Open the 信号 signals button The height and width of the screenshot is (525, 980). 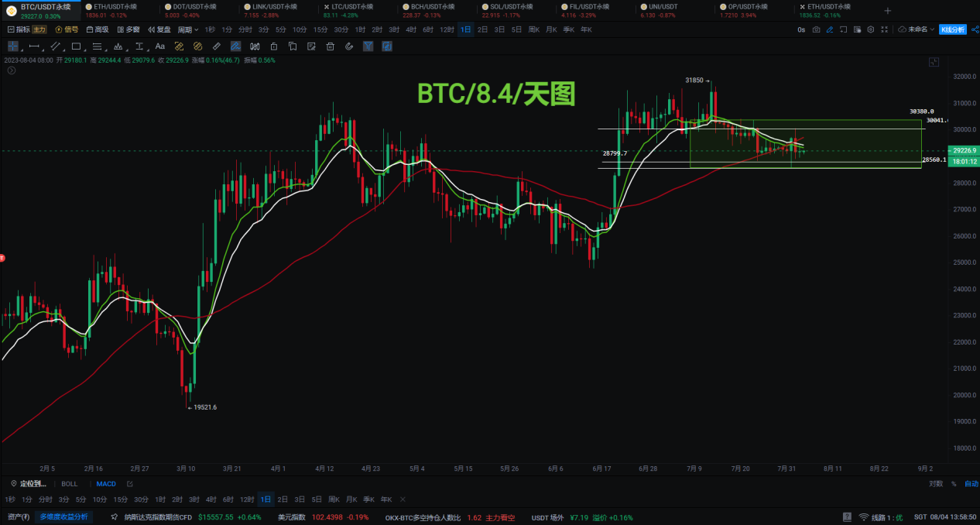tap(67, 29)
